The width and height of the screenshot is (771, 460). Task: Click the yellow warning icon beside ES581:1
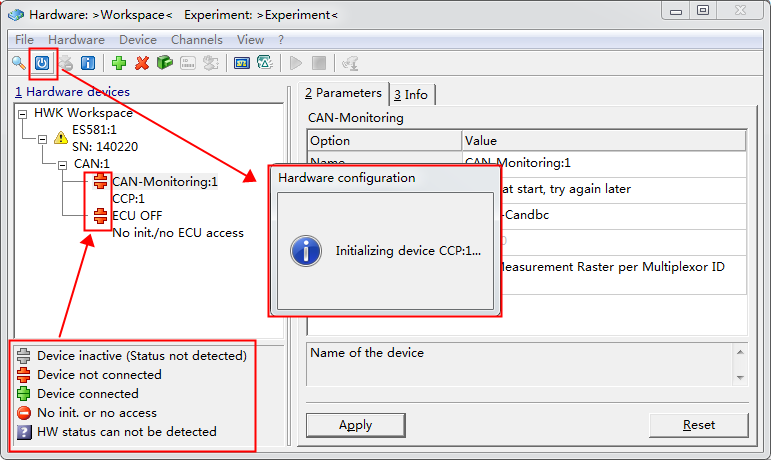pyautogui.click(x=60, y=139)
